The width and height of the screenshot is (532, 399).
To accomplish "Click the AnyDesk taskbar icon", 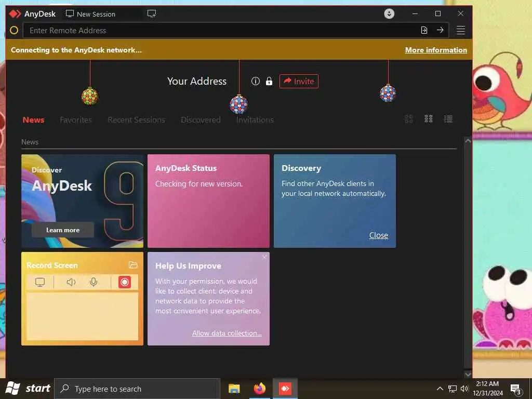I will 285,389.
